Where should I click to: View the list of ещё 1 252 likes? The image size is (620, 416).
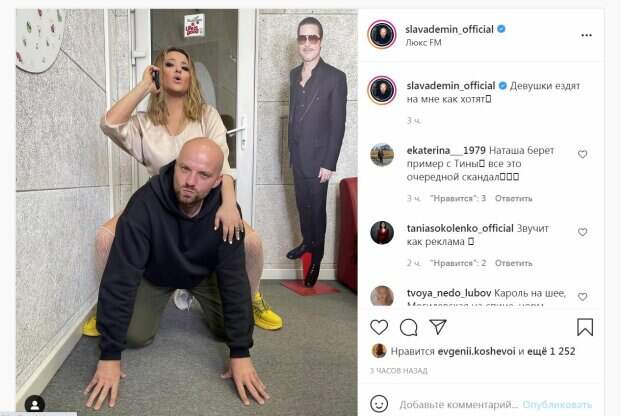551,351
